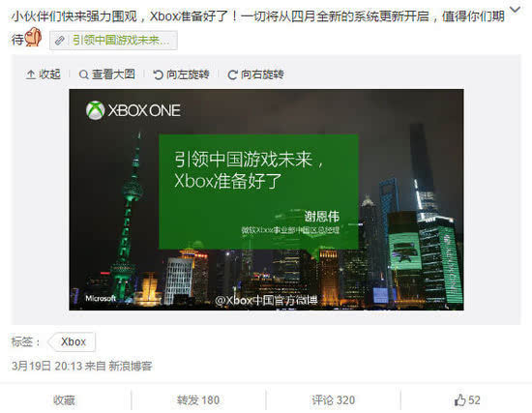Click 收藏 to favorite the post
This screenshot has height=413, width=532.
(x=64, y=400)
